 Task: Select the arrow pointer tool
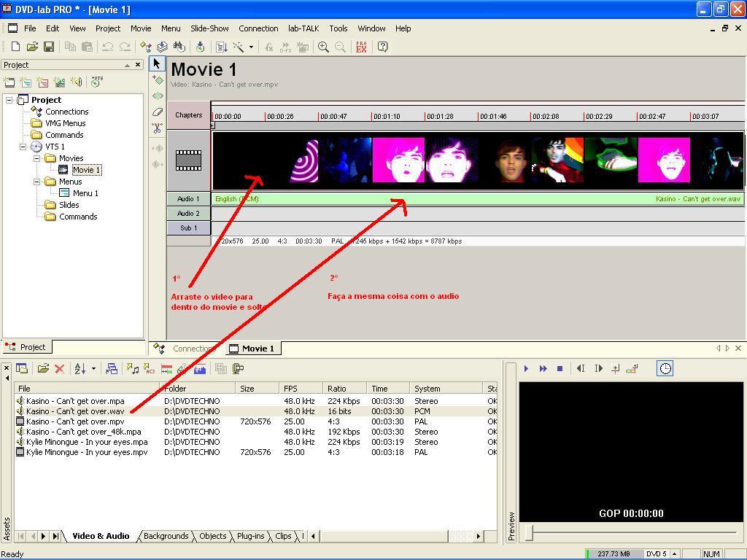(x=157, y=64)
